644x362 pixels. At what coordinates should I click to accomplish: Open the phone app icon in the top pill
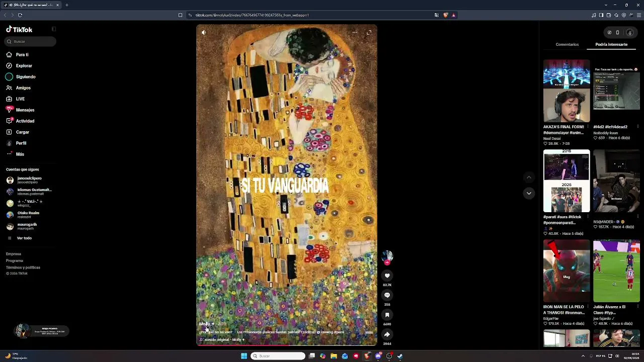coord(617,33)
